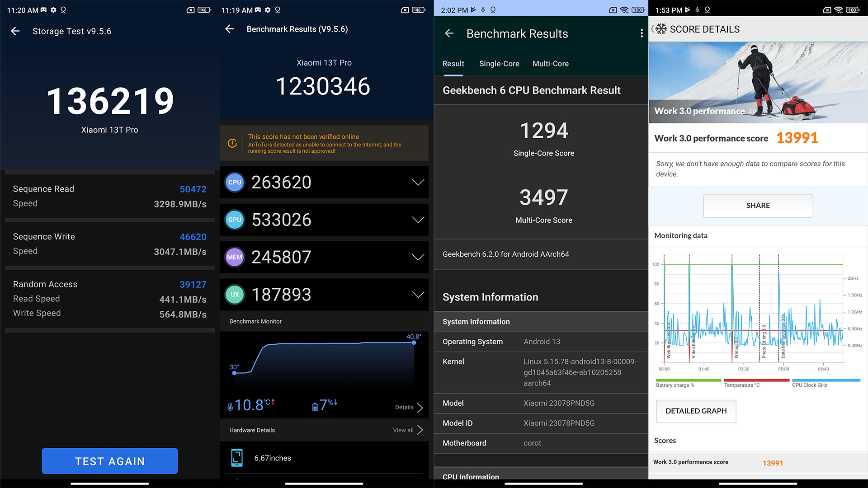Go back from Geekbench Benchmark Results screen
This screenshot has width=868, height=488.
pos(449,33)
